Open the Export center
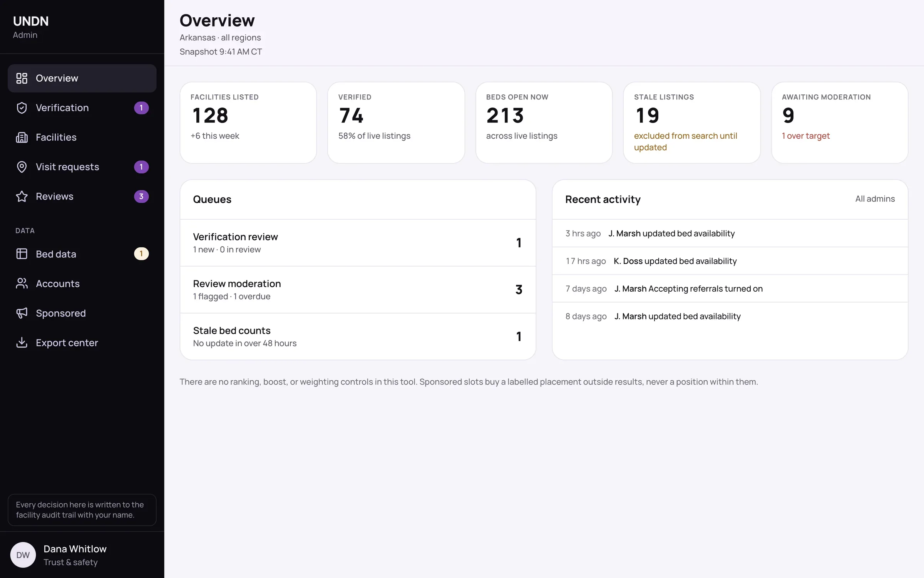Image resolution: width=924 pixels, height=578 pixels. click(x=82, y=343)
